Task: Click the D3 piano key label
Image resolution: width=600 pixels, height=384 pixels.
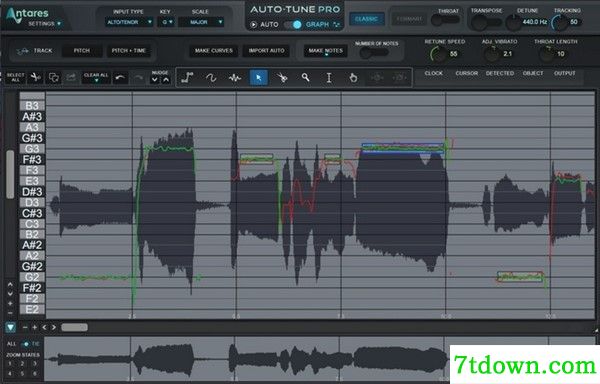Action: point(32,202)
